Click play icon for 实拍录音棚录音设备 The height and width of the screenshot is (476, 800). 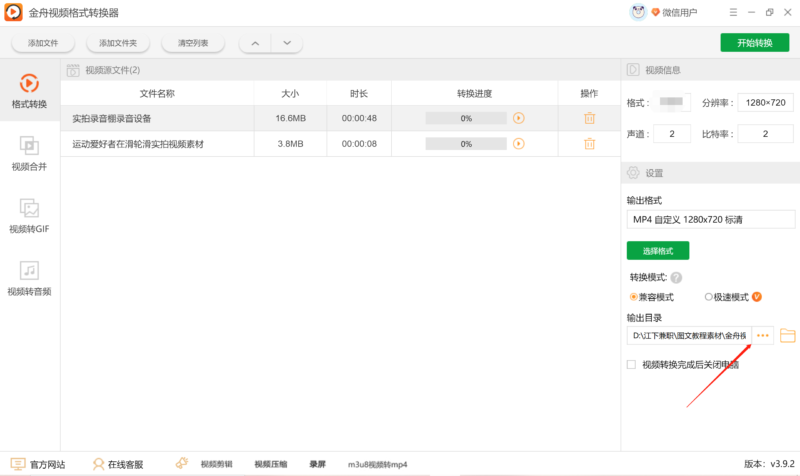pos(518,118)
